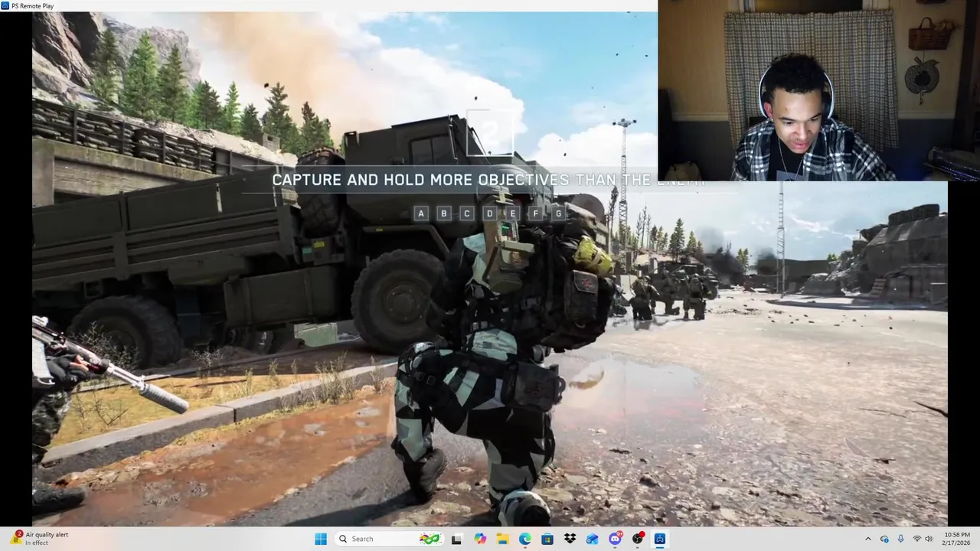Viewport: 980px width, 551px height.
Task: Click the PS Remote Play title bar icon
Action: (x=6, y=5)
